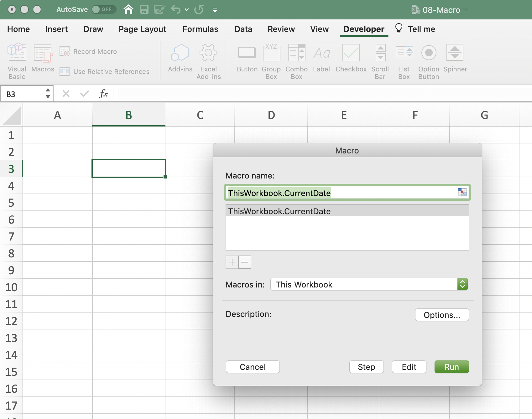Insert a Spinner control
The height and width of the screenshot is (419, 532).
tap(455, 58)
